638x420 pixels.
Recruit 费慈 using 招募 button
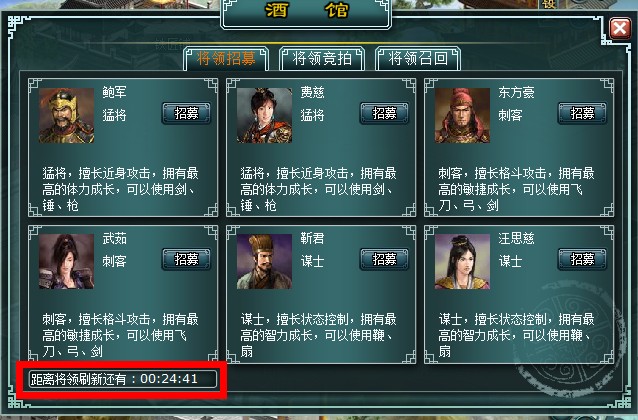(385, 113)
